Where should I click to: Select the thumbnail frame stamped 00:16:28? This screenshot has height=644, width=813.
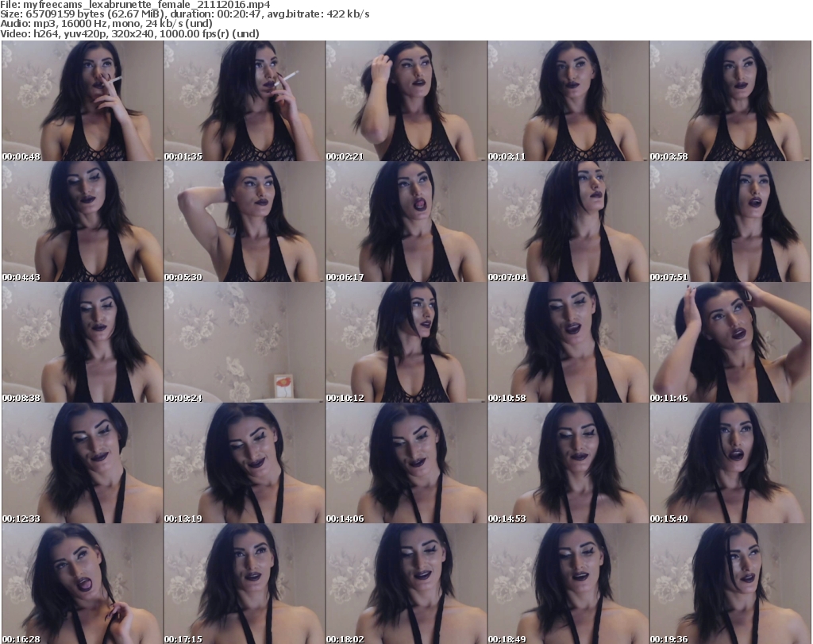coord(83,584)
